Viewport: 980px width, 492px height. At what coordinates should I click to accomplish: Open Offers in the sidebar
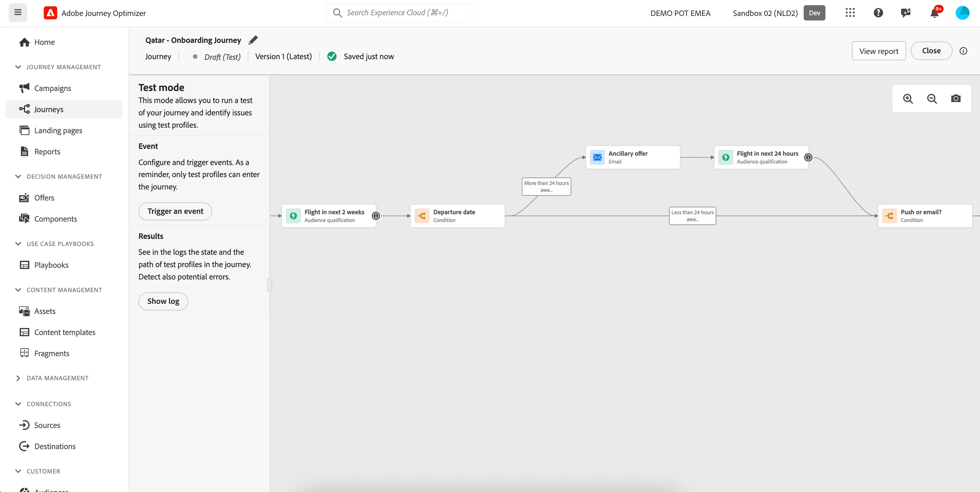tap(64, 198)
